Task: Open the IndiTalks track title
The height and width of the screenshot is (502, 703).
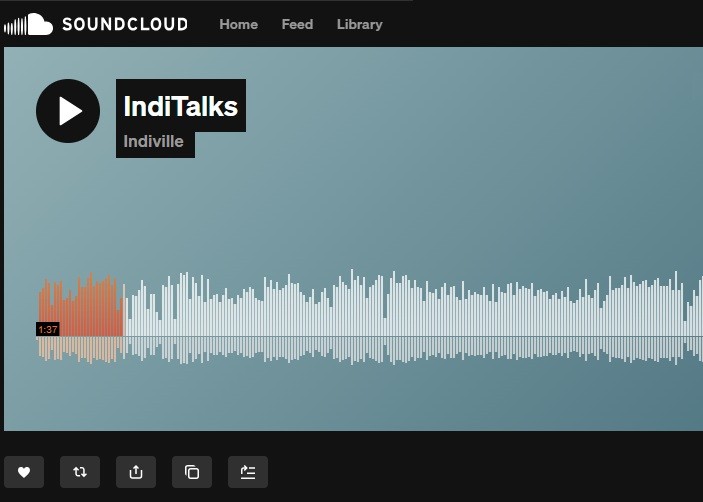Action: point(181,106)
